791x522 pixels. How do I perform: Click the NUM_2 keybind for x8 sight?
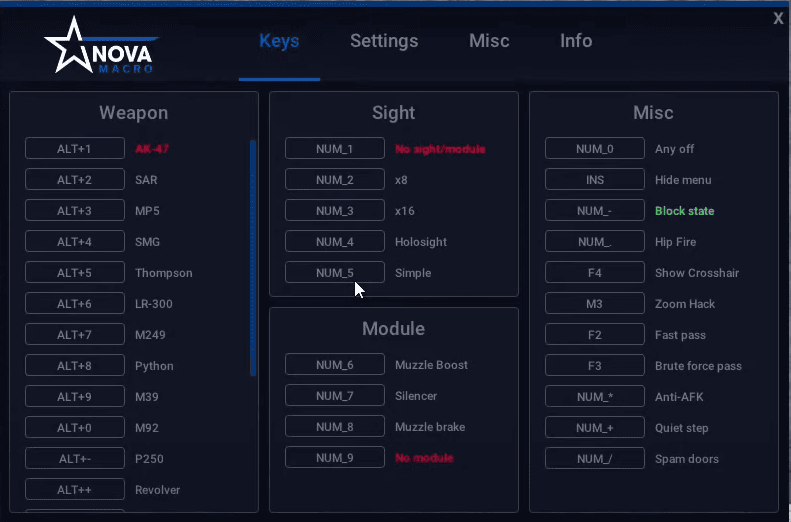[x=335, y=180]
